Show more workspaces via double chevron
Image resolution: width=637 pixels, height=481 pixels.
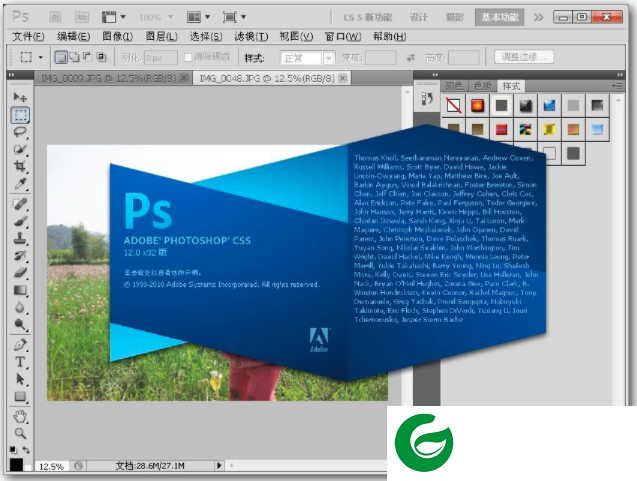point(538,17)
